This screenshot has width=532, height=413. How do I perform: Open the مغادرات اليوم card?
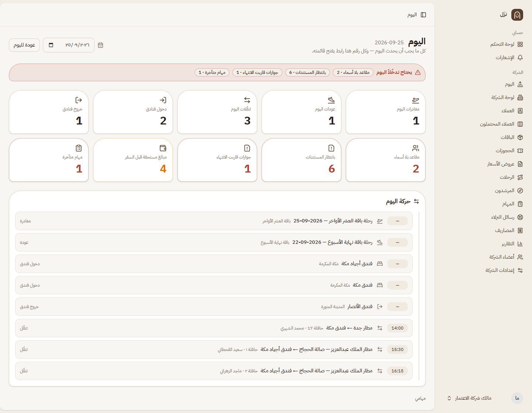[x=386, y=112]
